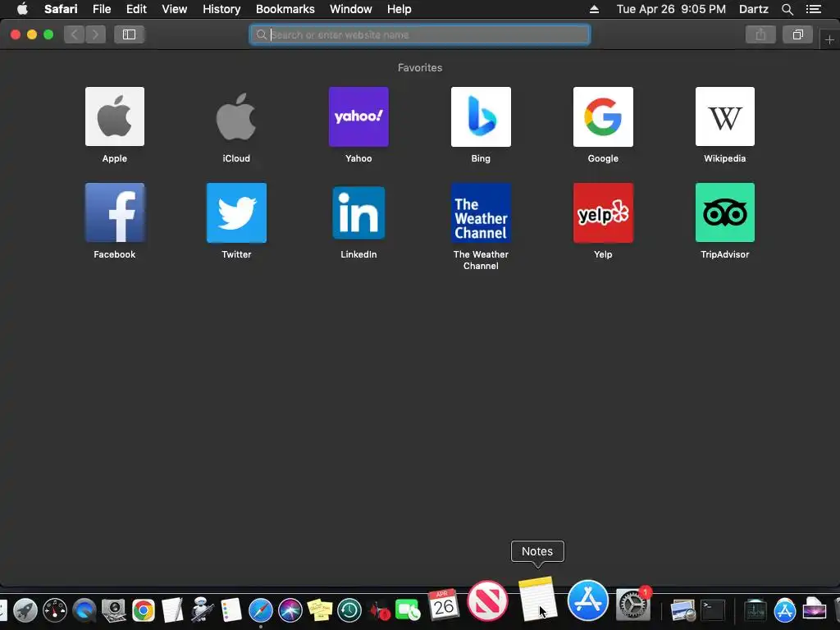Open The Weather Channel favorite tile

(x=481, y=212)
